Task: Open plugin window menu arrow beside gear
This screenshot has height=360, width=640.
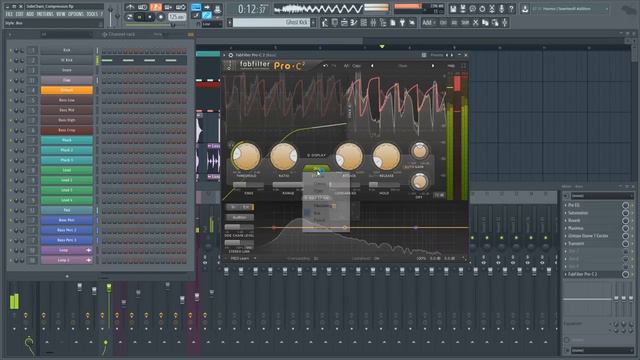Action: pyautogui.click(x=224, y=55)
